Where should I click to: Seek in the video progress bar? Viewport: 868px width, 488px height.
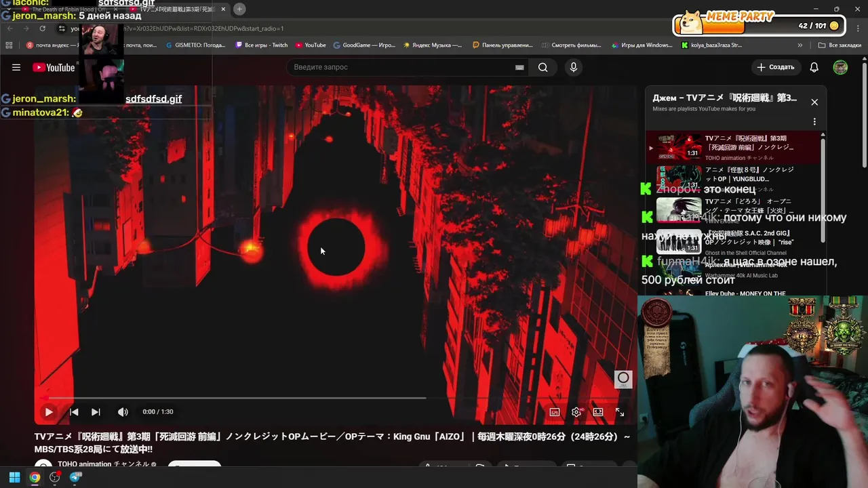336,398
